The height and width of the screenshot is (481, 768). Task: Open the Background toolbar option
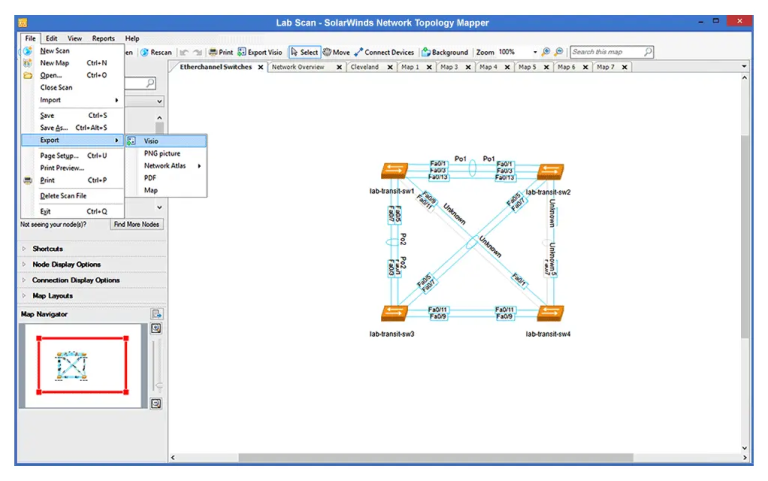point(445,52)
